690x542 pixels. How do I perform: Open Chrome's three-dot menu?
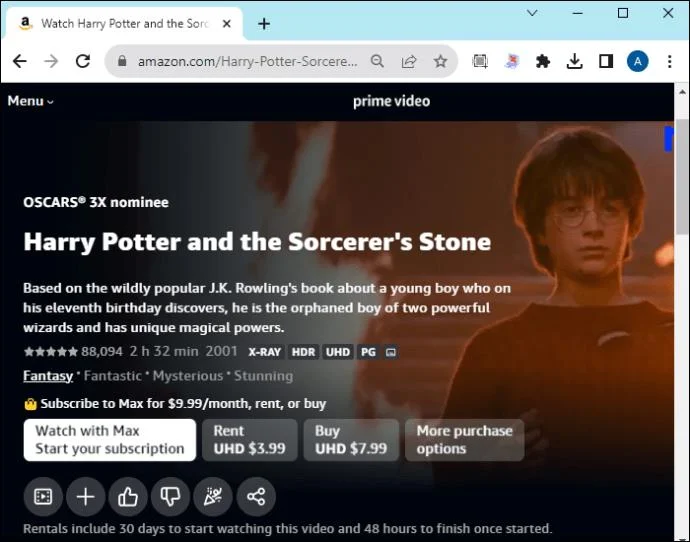point(669,61)
